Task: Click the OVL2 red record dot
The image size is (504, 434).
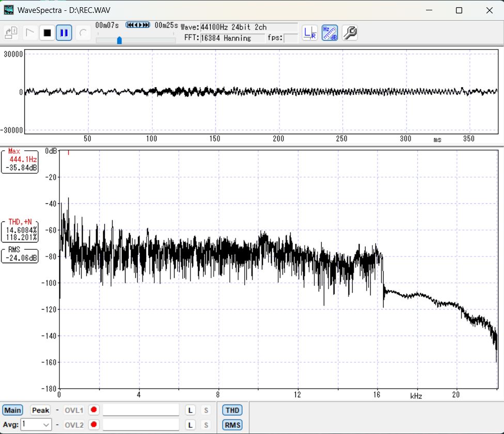Action: [x=93, y=425]
